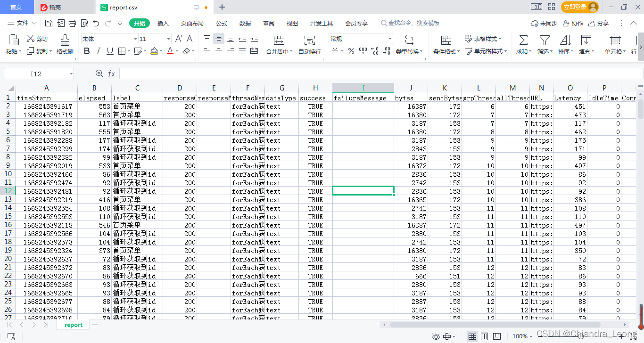This screenshot has width=644, height=343.
Task: Switch to 页面布局 ribbon tab
Action: (x=192, y=23)
